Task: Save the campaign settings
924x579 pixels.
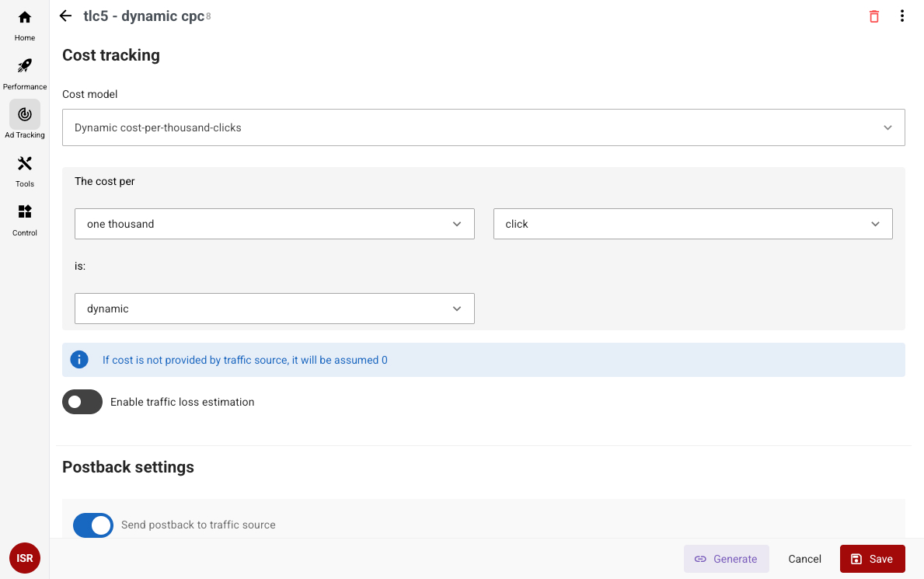Action: pos(872,559)
